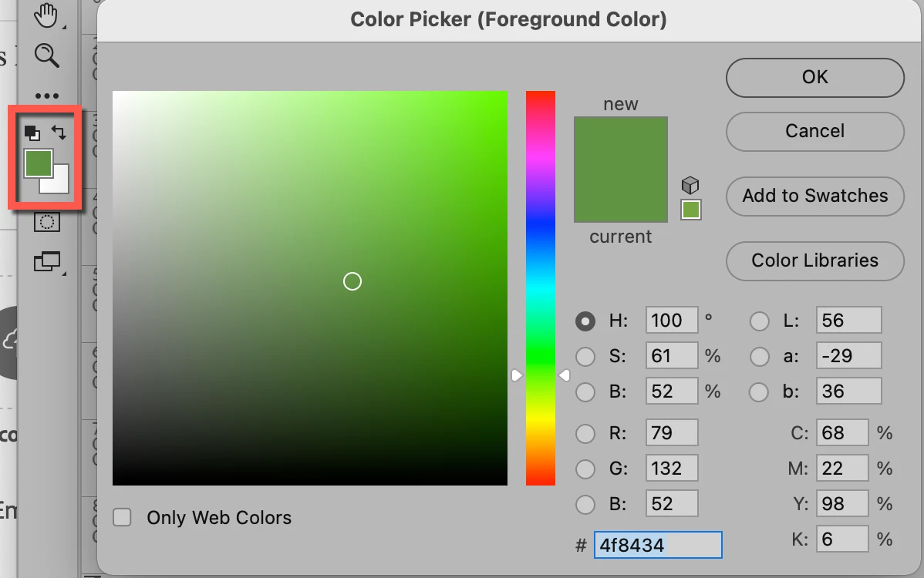Select the Zoom tool
The height and width of the screenshot is (578, 924).
tap(46, 55)
